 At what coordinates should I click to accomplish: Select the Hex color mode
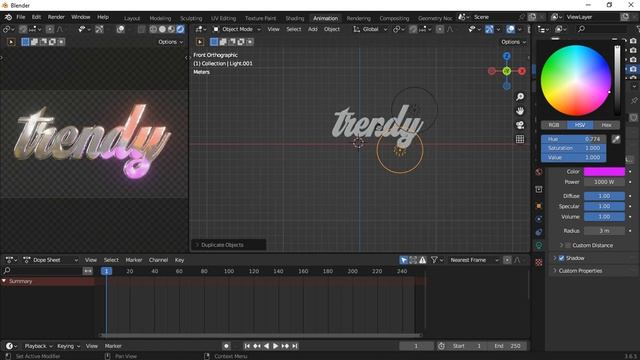click(x=607, y=125)
